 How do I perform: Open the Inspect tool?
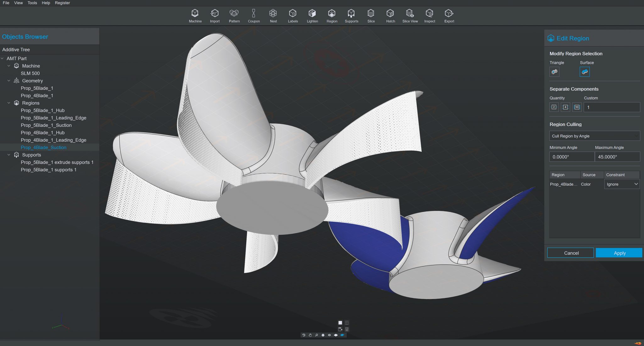click(430, 15)
